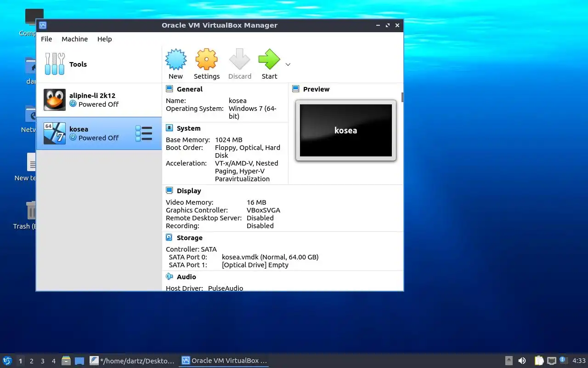Click the 'PulseAudio' host driver value
Screen dimensions: 588x368
point(226,288)
